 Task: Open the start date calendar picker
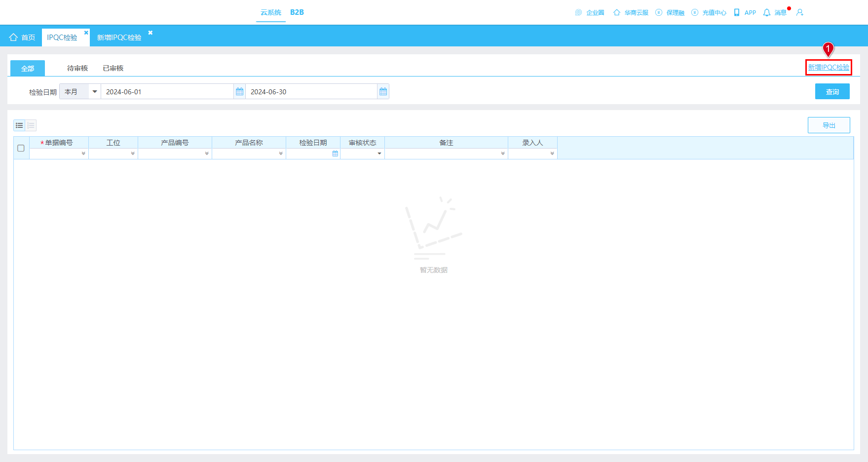coord(239,91)
